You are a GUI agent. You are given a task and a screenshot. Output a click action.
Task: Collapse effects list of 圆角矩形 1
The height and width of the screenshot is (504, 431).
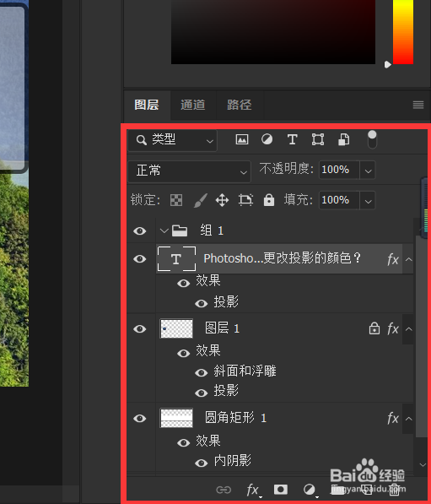click(x=408, y=419)
